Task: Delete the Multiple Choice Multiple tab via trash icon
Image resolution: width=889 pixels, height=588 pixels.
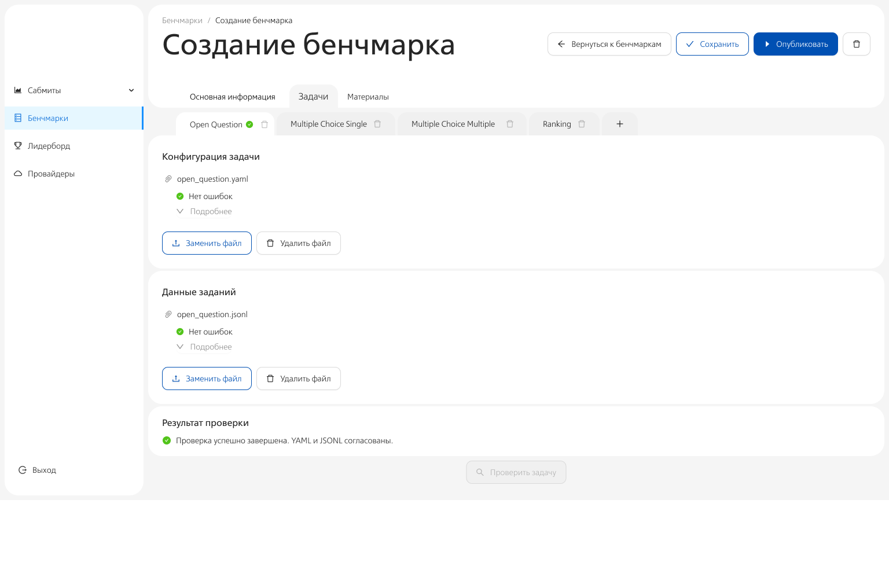Action: point(510,124)
